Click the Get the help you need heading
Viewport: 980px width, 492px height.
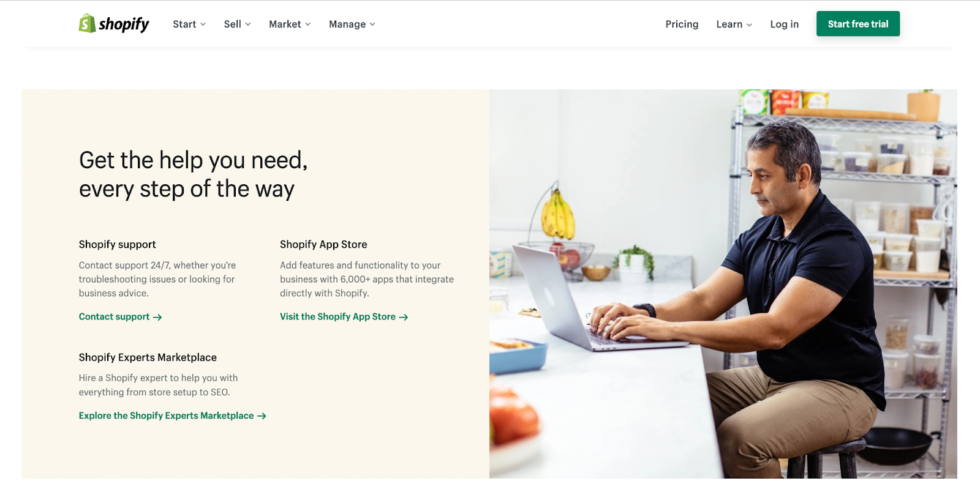[193, 174]
